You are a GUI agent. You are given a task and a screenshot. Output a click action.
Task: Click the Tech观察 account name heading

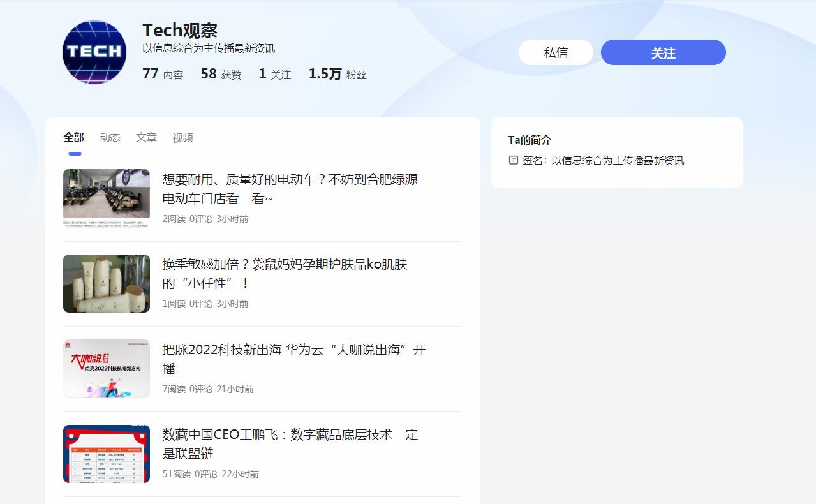point(180,30)
